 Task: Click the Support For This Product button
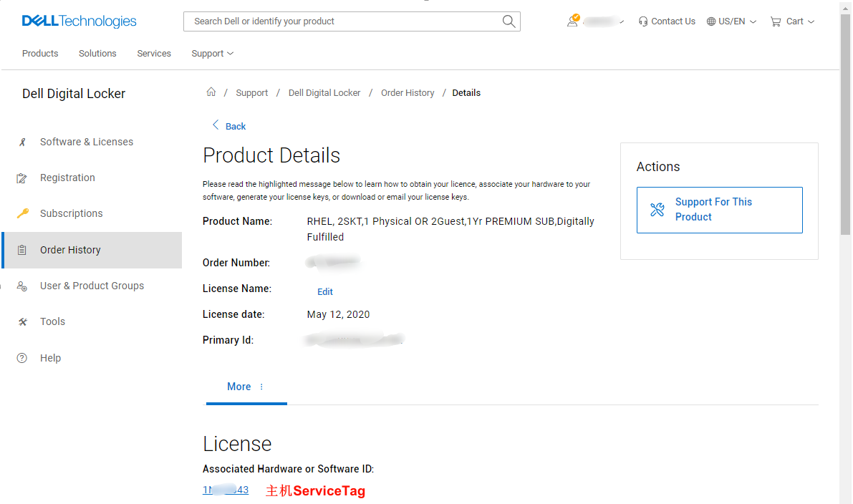pos(719,210)
